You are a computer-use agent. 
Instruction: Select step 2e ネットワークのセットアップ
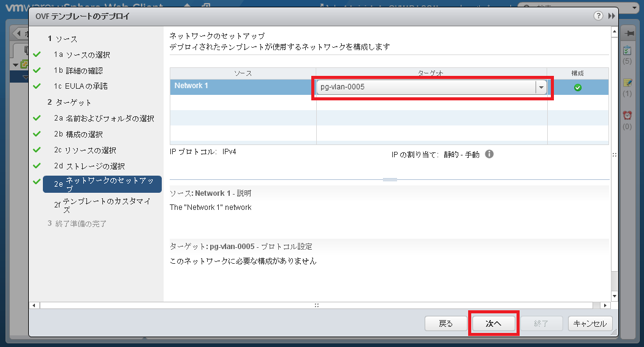(x=102, y=184)
